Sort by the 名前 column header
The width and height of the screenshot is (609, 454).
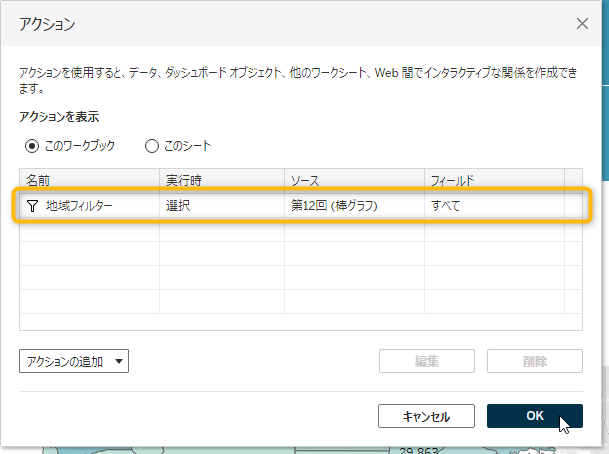point(89,179)
